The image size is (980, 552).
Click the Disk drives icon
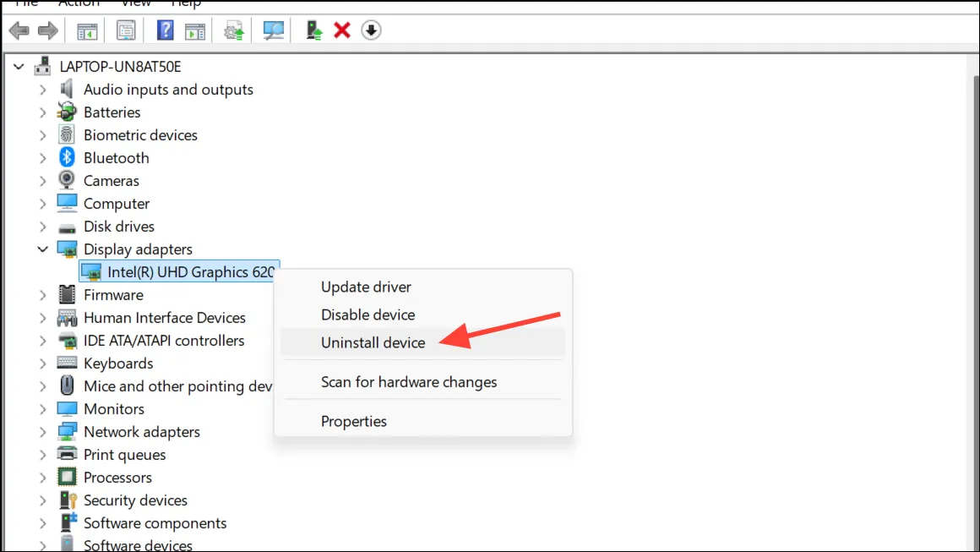tap(67, 227)
